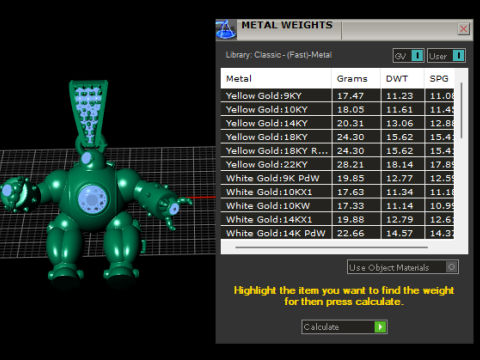The width and height of the screenshot is (480, 360).
Task: Click the 11.61 DWT value
Action: coord(399,110)
